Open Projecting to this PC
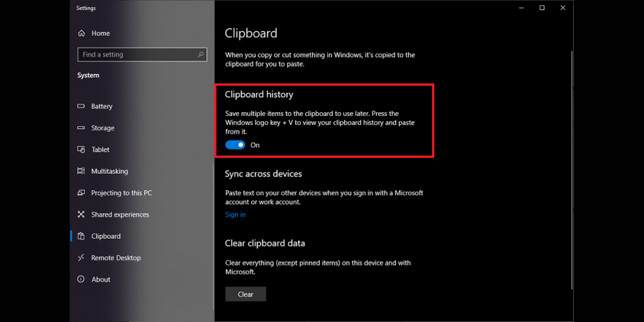644x322 pixels. click(x=121, y=193)
